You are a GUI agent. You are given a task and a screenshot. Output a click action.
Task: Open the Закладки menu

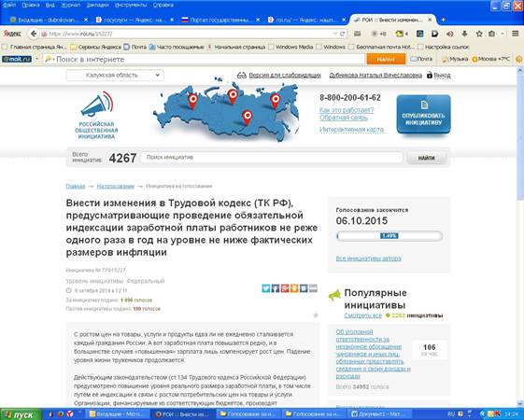pyautogui.click(x=97, y=5)
